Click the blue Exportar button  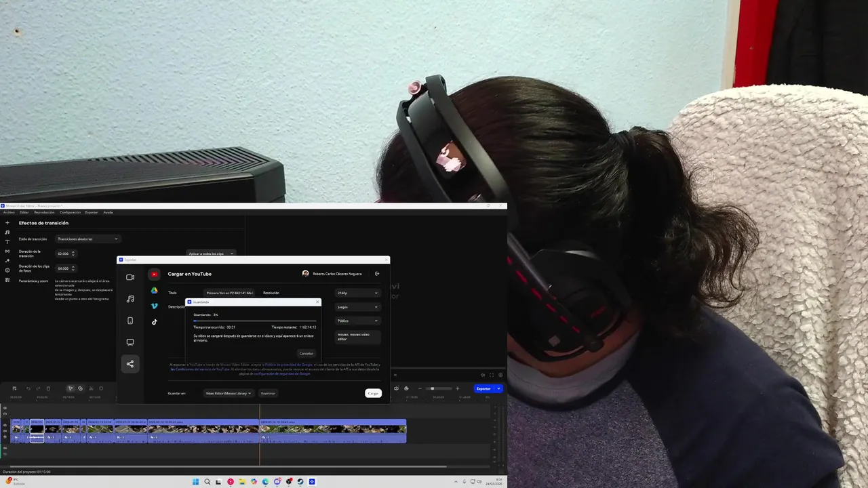coord(484,388)
